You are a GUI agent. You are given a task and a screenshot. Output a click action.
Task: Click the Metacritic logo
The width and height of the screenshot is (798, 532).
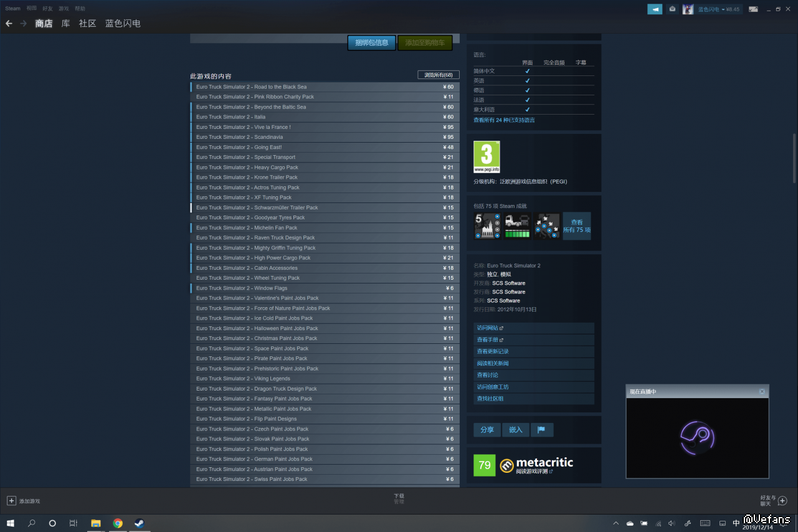[536, 463]
